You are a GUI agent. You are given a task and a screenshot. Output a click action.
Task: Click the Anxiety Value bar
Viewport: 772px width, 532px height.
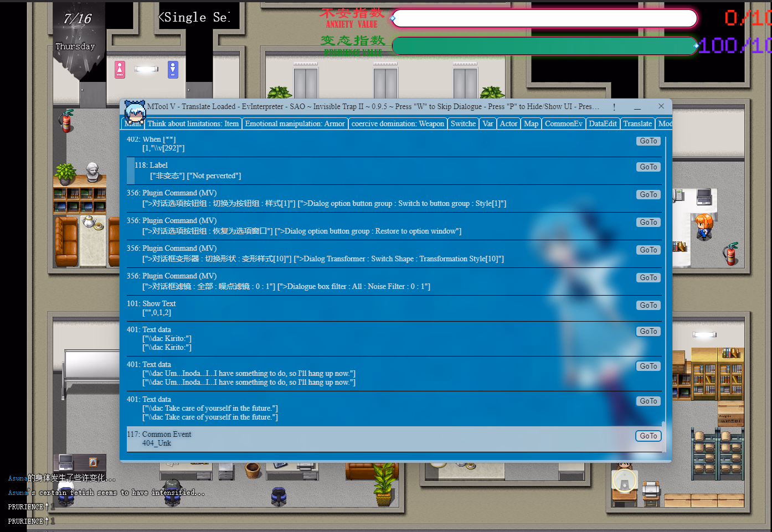point(544,18)
